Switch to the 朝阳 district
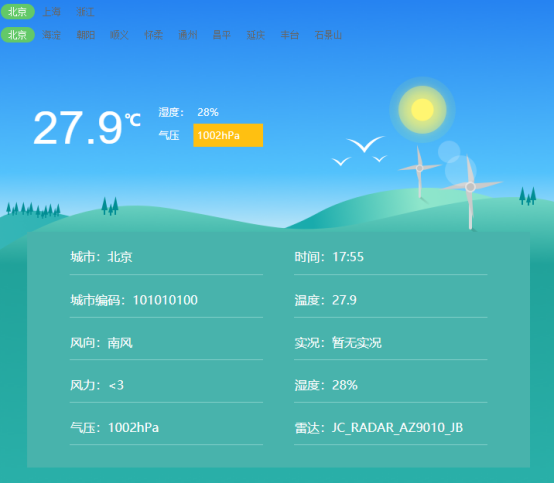Image resolution: width=554 pixels, height=484 pixels. (86, 35)
